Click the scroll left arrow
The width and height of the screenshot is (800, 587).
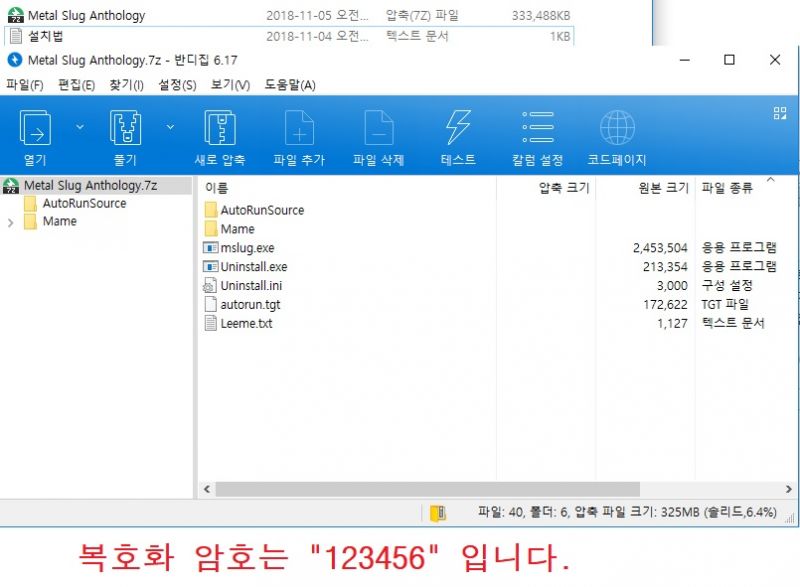click(x=207, y=489)
